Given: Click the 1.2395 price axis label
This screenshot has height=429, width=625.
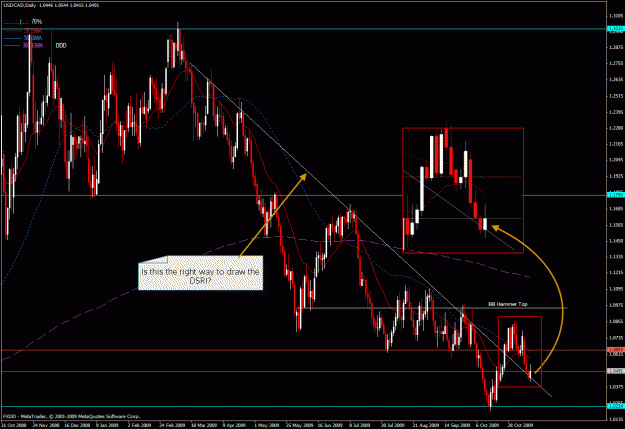Looking at the screenshot, I should click(x=615, y=112).
